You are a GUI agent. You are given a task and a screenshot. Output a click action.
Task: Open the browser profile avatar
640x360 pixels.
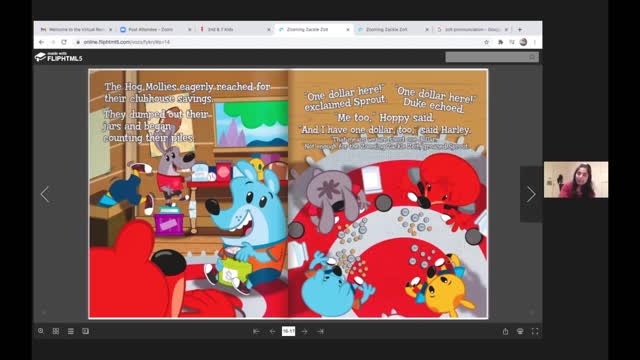click(523, 42)
